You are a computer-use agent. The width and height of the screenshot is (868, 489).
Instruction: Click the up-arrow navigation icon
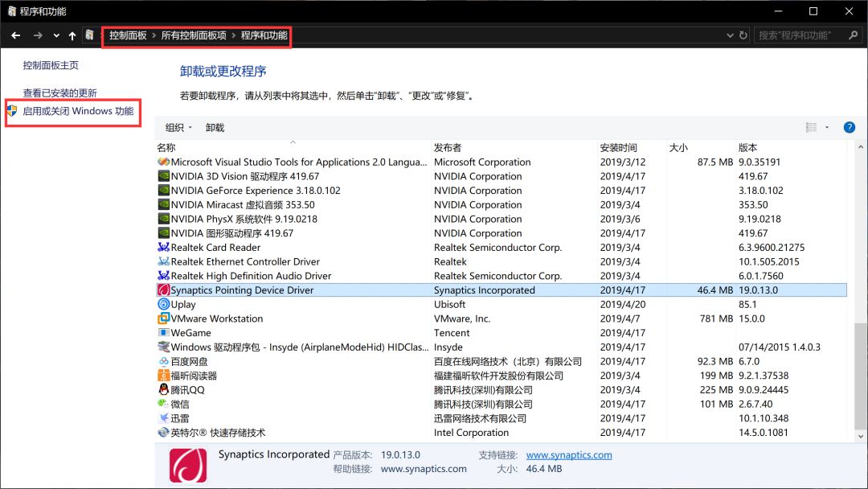[x=71, y=35]
